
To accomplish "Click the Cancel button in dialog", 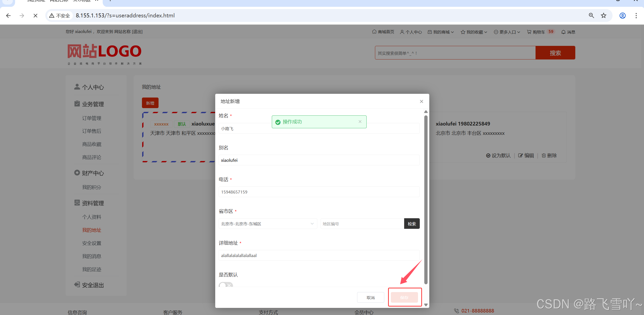I will pyautogui.click(x=370, y=298).
